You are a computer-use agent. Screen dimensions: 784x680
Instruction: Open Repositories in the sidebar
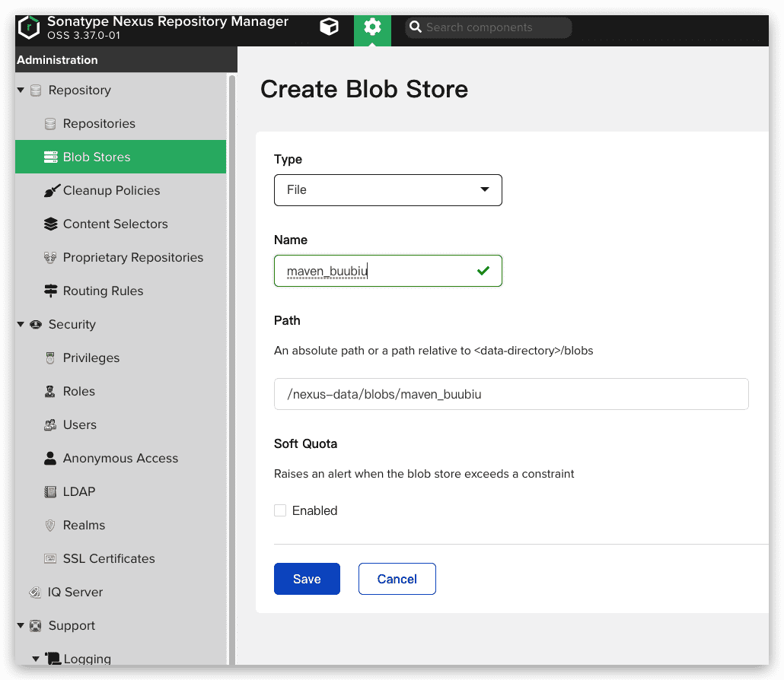pos(99,124)
